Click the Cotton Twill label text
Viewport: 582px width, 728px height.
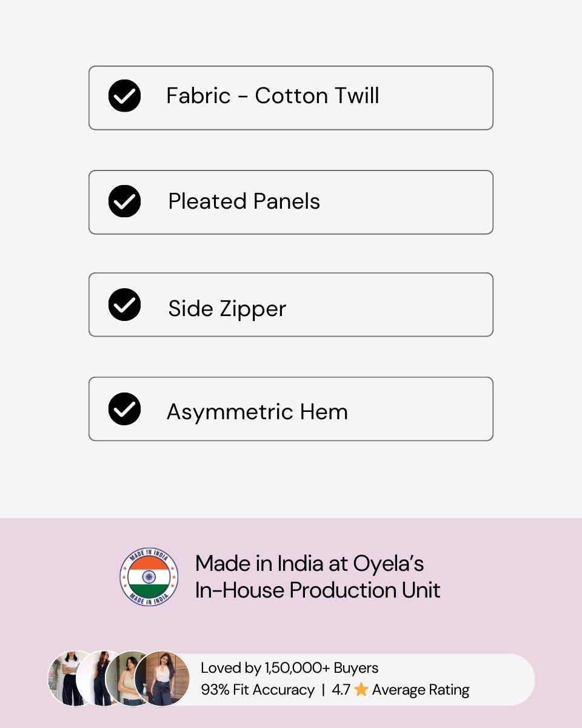[317, 96]
